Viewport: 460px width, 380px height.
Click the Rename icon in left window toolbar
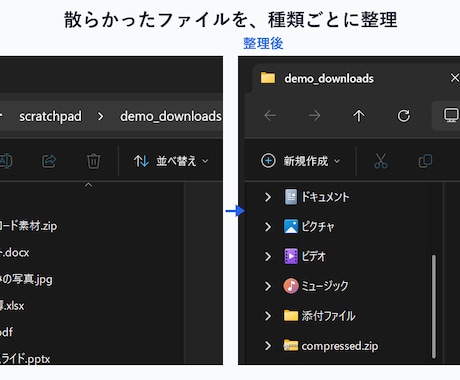tap(6, 161)
